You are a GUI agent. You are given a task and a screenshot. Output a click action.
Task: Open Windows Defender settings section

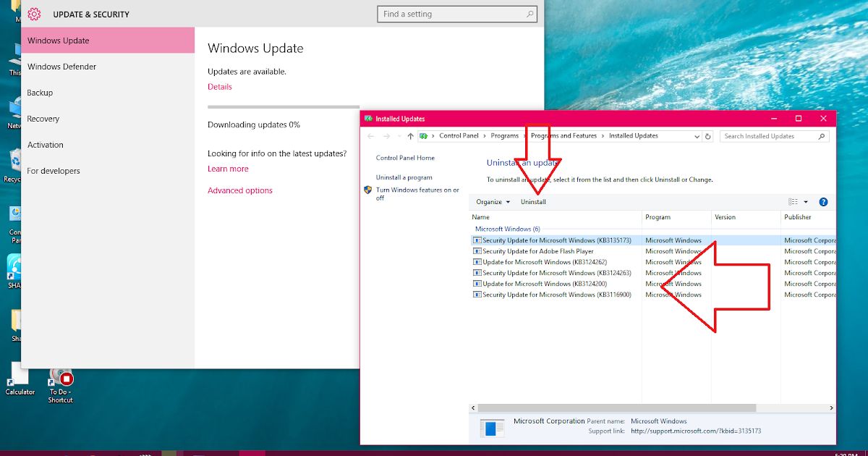click(x=108, y=67)
